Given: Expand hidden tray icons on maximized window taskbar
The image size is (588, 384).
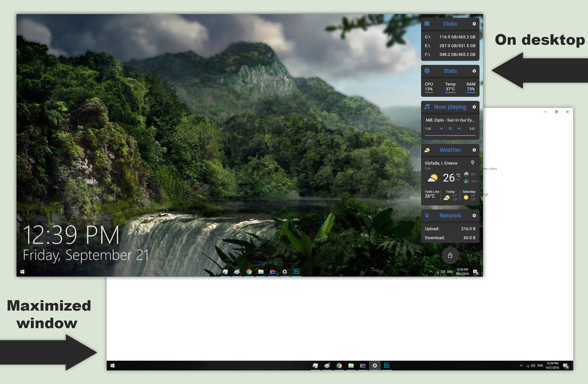Looking at the screenshot, I should [522, 365].
